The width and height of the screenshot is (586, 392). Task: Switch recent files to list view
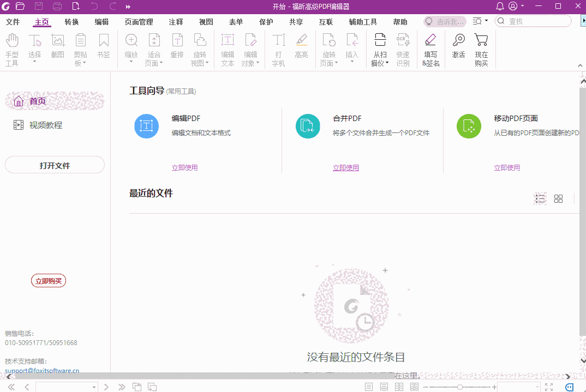pos(540,198)
